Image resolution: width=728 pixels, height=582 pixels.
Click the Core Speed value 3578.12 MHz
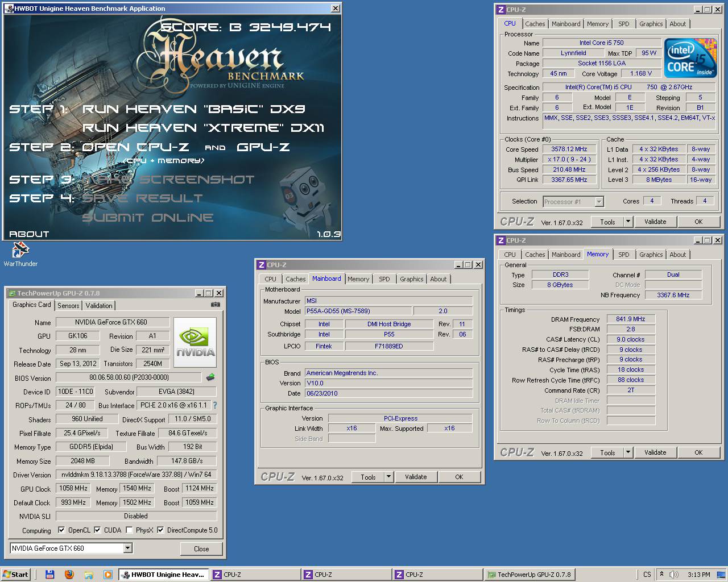coord(569,149)
